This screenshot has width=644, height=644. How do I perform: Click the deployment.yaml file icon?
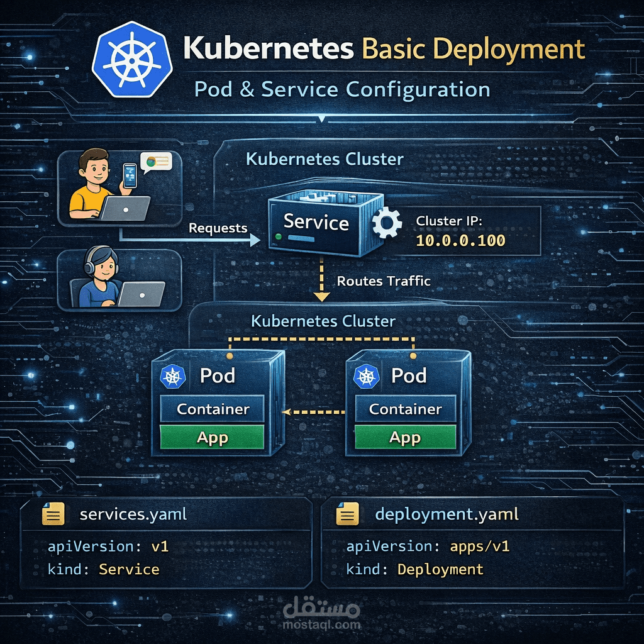(347, 513)
